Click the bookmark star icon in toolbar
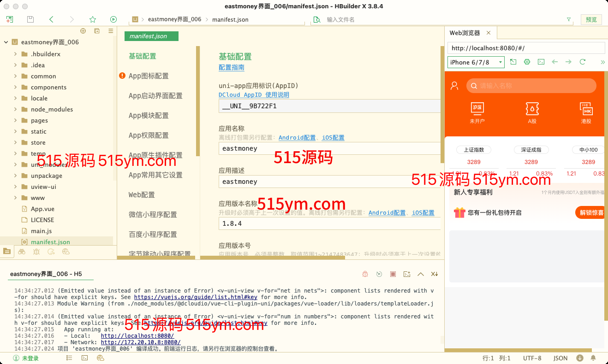 pyautogui.click(x=93, y=19)
